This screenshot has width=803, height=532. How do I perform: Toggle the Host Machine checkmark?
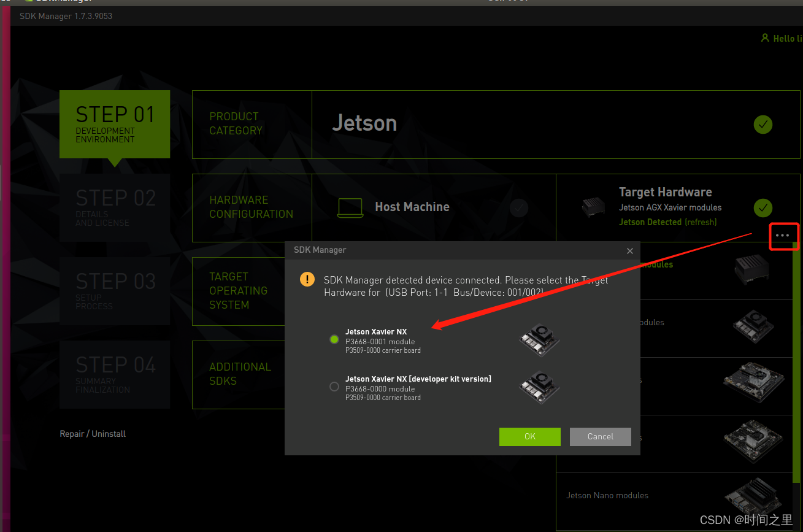pos(519,208)
